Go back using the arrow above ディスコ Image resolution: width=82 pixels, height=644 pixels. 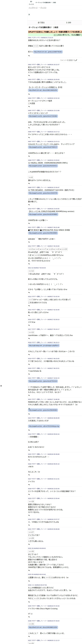coord(31,2)
